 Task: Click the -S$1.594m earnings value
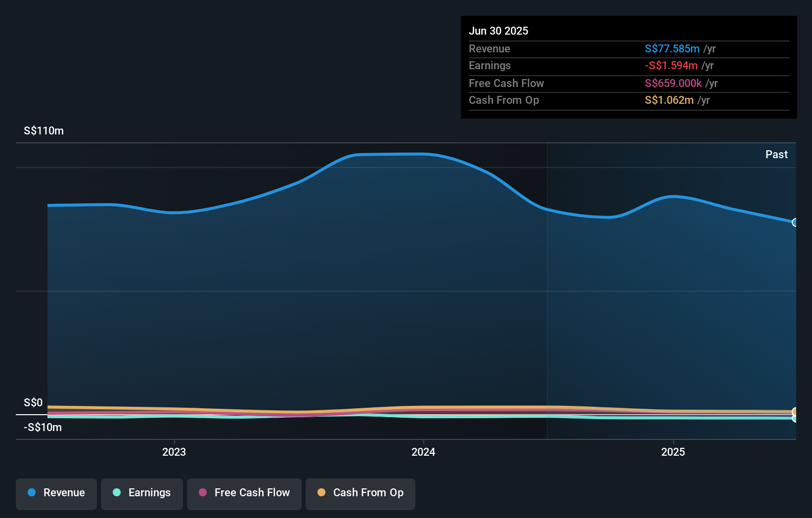click(x=671, y=65)
